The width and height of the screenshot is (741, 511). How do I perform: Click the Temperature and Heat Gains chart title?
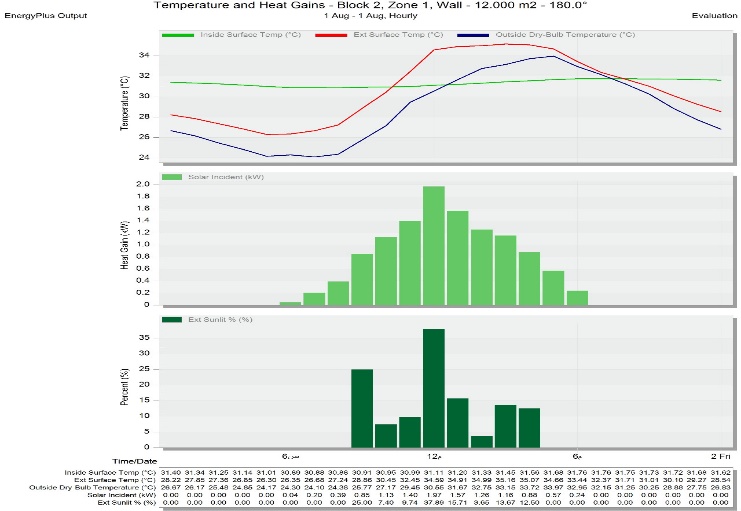[370, 5]
